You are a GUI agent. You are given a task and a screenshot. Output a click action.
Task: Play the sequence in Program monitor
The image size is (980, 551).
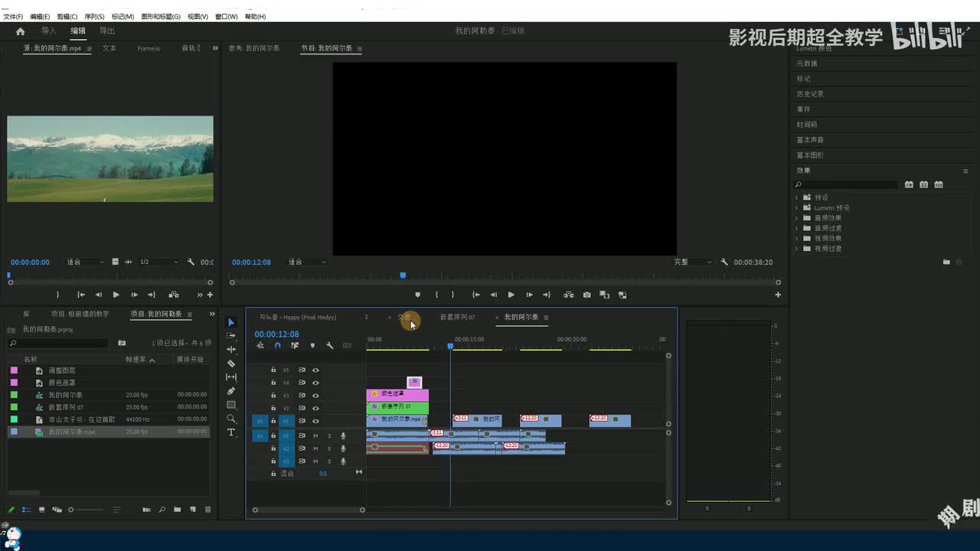click(x=511, y=295)
